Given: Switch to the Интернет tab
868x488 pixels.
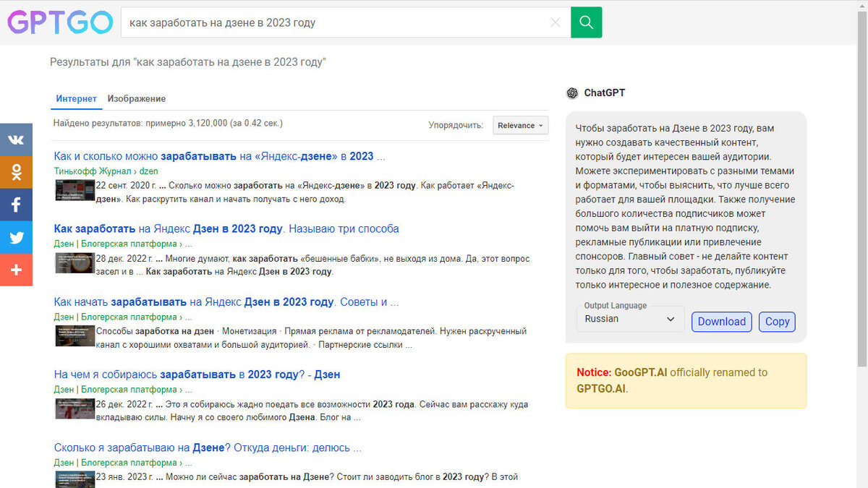Looking at the screenshot, I should (x=77, y=99).
